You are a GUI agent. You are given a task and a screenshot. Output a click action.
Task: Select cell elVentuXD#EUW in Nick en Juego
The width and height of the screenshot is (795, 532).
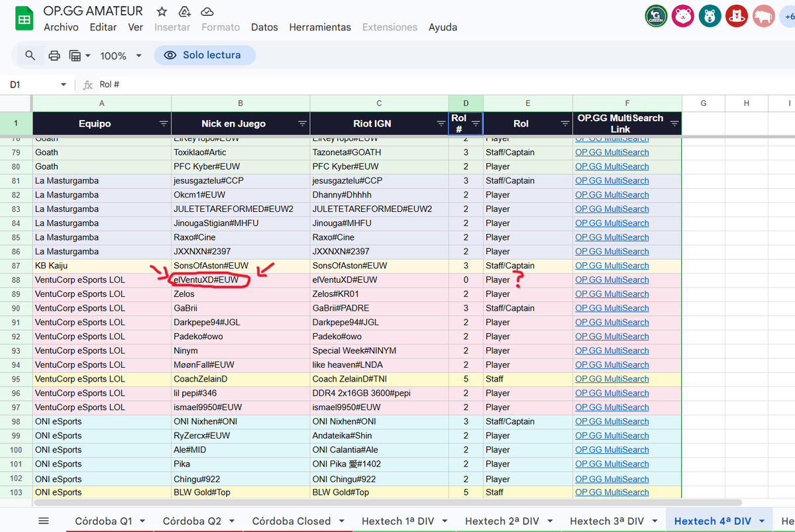click(240, 280)
